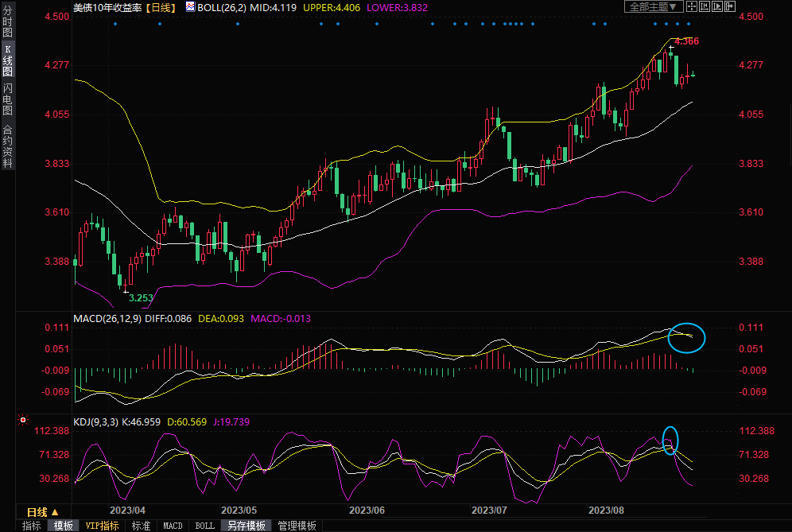Click the 另存模板 button
Image resolution: width=792 pixels, height=532 pixels.
click(246, 526)
